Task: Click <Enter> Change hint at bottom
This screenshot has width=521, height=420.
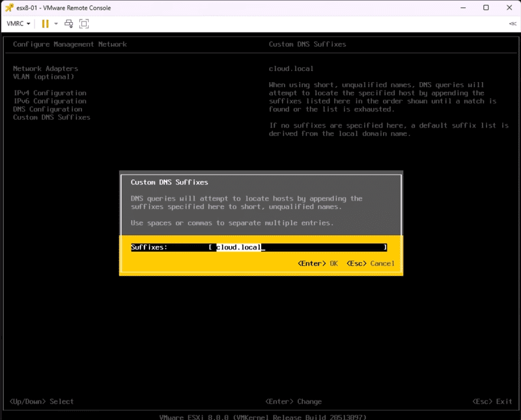Action: 294,401
